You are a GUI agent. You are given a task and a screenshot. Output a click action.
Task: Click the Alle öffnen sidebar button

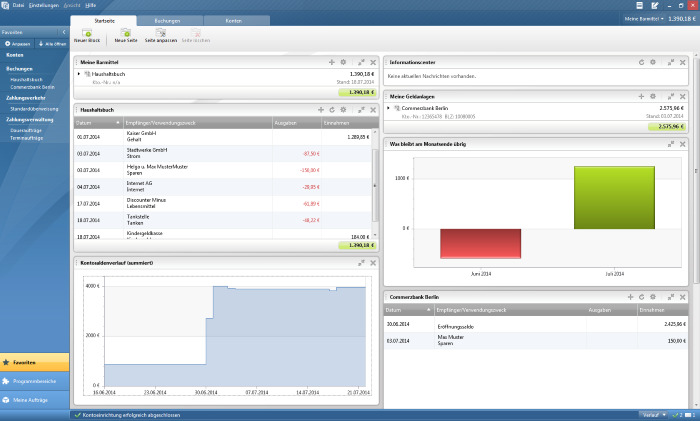[52, 44]
